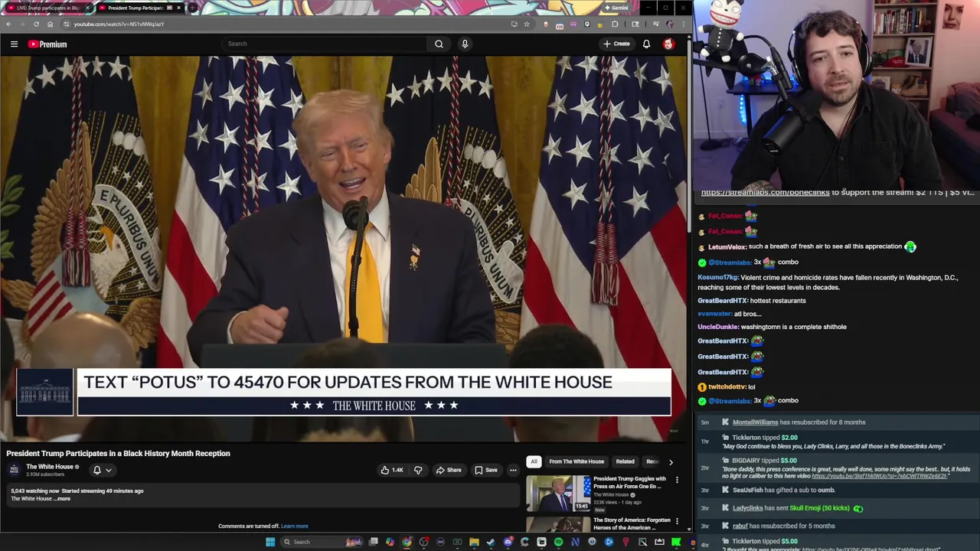The image size is (980, 551).
Task: Click the YouTube search magnifier button
Action: click(x=439, y=44)
